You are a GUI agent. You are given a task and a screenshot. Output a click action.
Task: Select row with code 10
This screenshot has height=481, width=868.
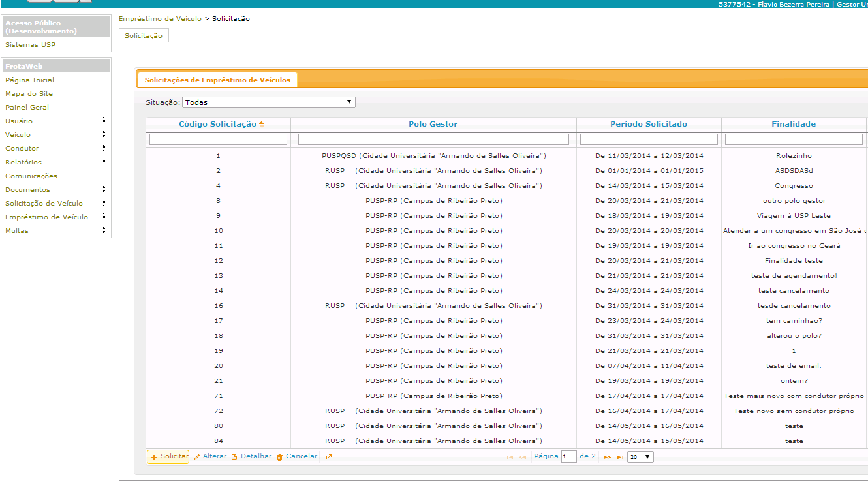(x=506, y=231)
